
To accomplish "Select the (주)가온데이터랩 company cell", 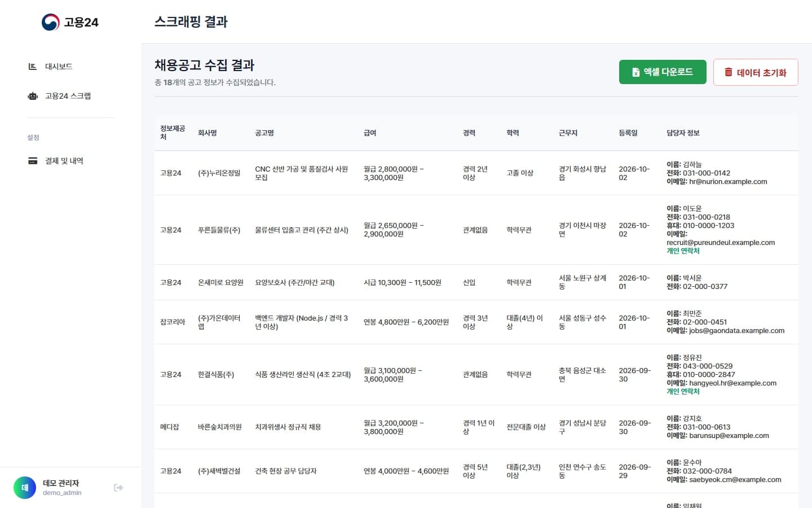I will (219, 322).
